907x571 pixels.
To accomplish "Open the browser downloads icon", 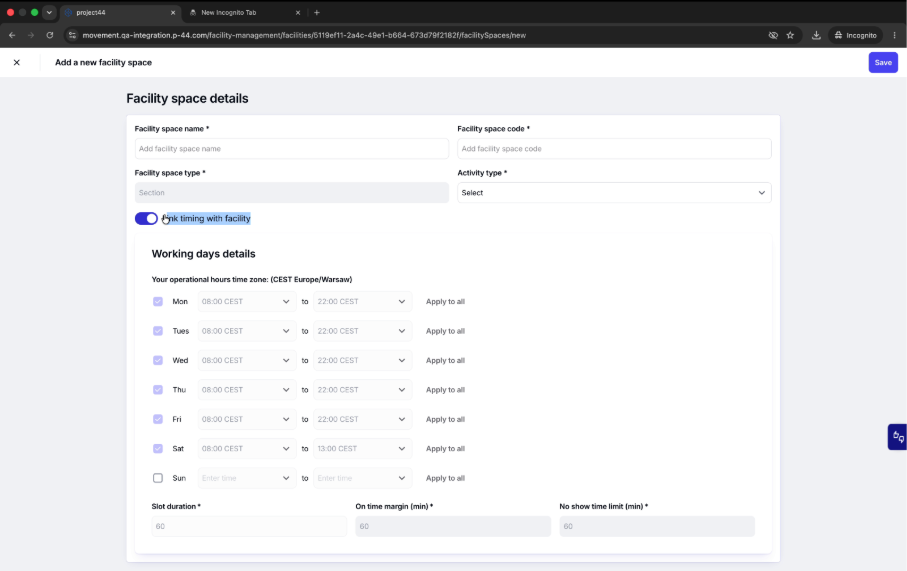I will (816, 35).
